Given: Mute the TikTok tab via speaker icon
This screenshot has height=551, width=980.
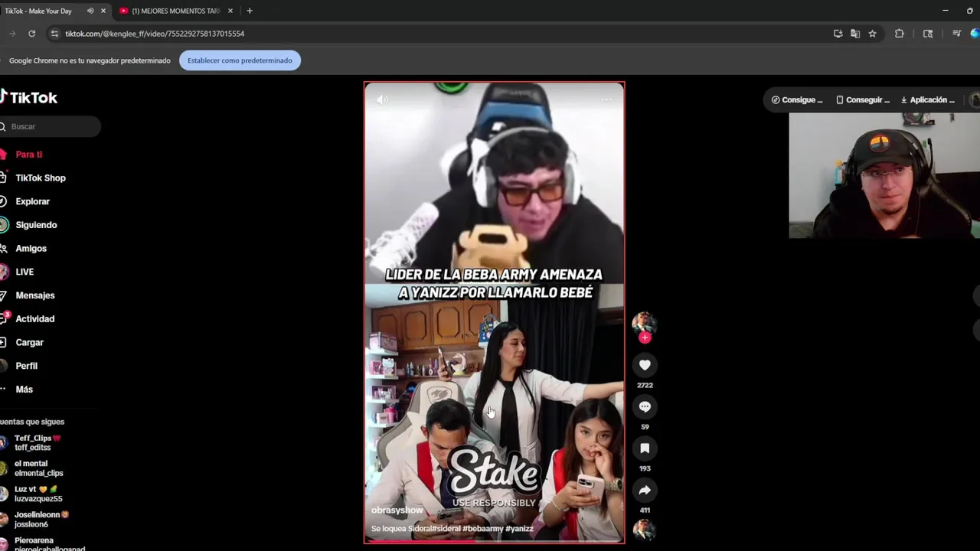Looking at the screenshot, I should (x=90, y=11).
